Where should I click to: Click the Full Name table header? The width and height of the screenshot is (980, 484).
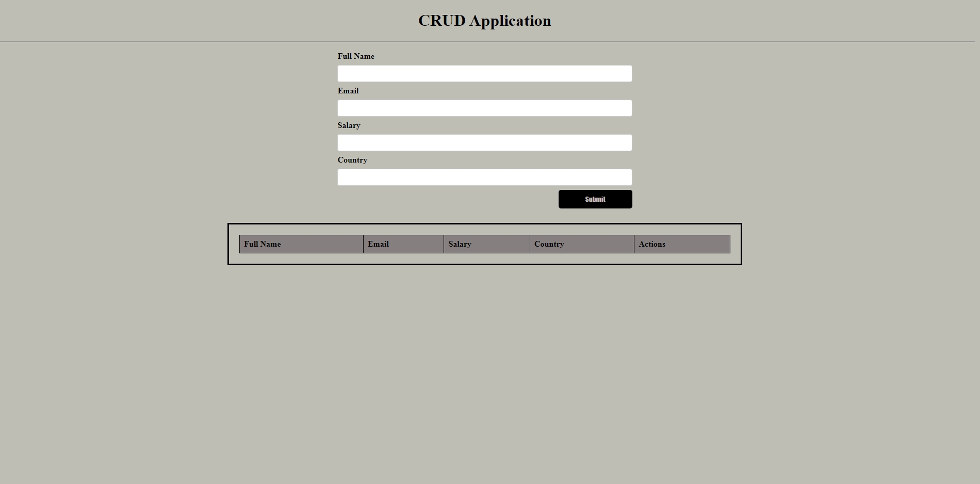(x=301, y=244)
